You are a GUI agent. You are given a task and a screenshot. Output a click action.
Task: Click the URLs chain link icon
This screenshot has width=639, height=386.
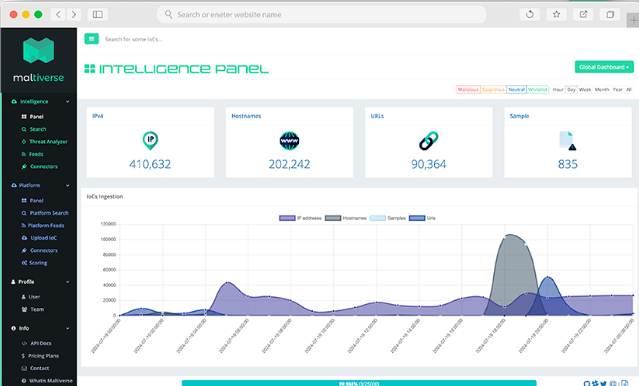428,141
